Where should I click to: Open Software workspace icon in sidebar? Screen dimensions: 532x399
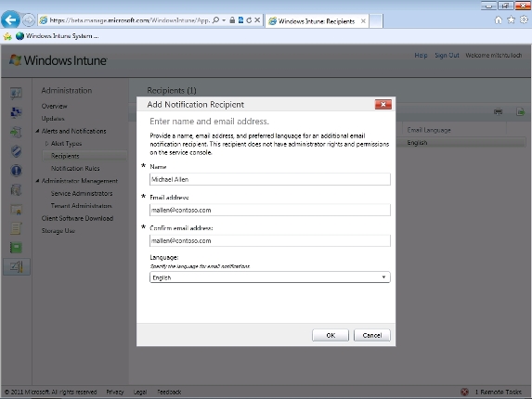[x=16, y=190]
